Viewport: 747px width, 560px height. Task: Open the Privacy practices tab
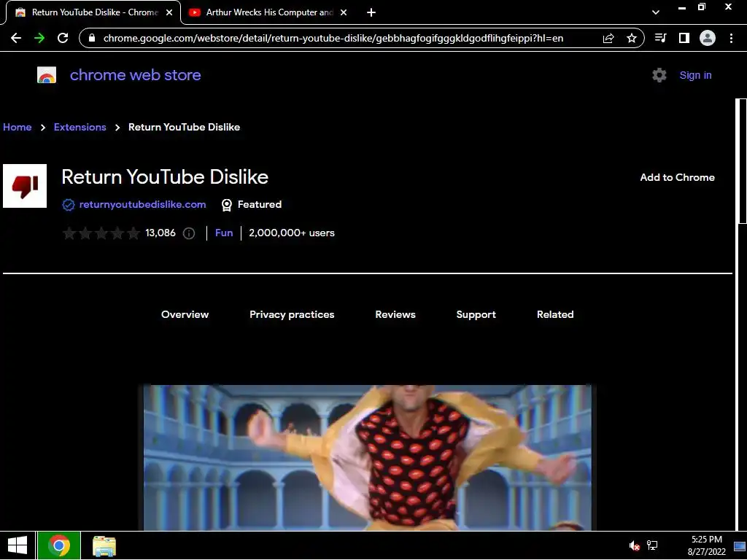click(292, 315)
